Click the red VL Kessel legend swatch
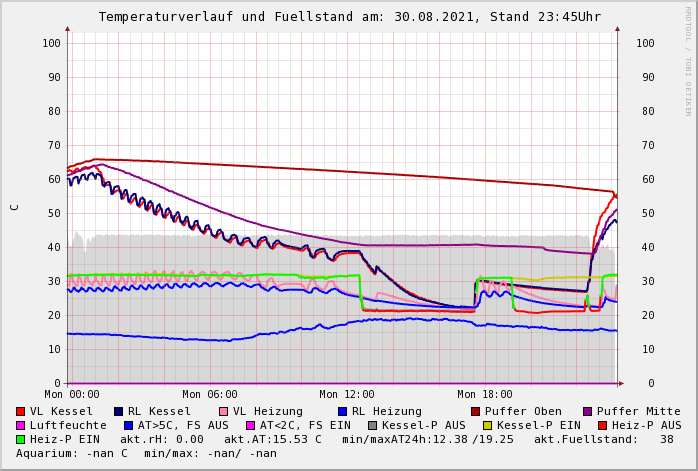 click(21, 412)
